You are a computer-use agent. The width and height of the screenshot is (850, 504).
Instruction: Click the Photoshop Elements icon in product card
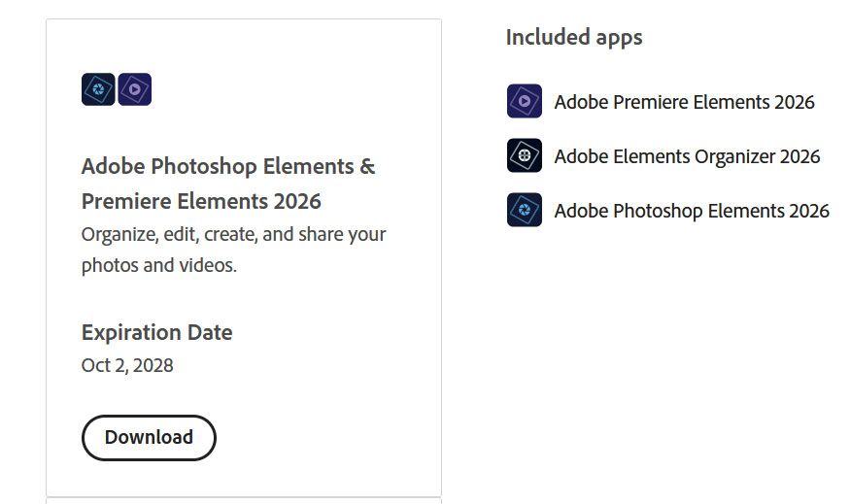click(98, 89)
